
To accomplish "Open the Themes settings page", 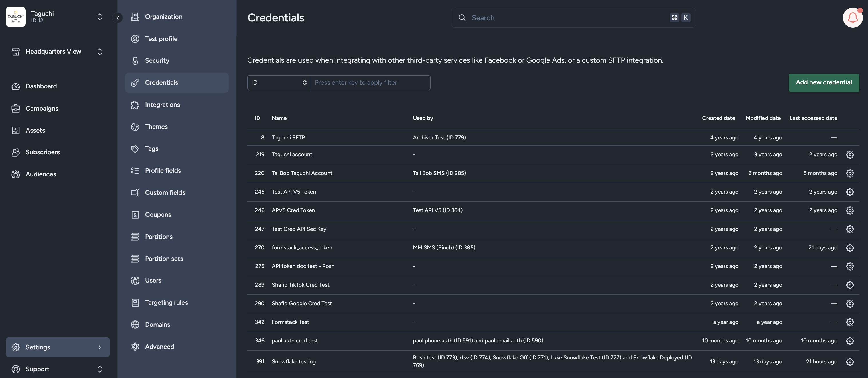I will pos(156,127).
